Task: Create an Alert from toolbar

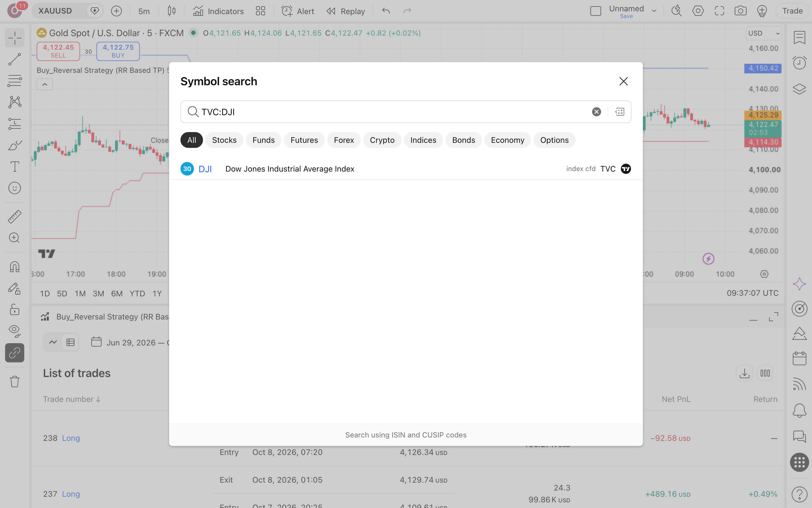Action: pyautogui.click(x=298, y=11)
